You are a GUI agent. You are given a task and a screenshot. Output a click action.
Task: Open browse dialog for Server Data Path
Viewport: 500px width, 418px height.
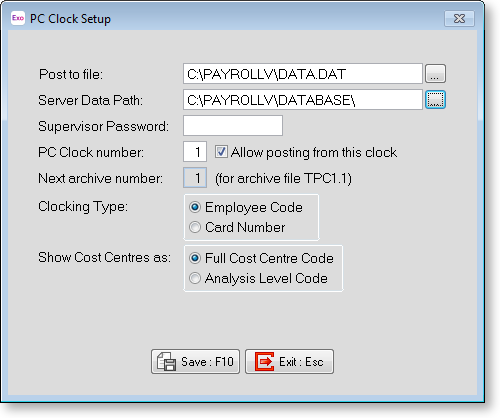[x=435, y=100]
